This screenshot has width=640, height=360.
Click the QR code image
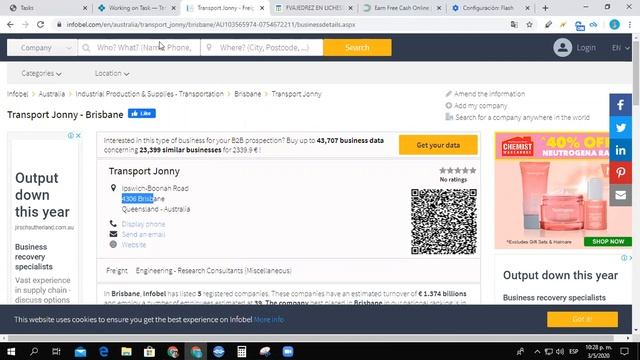(x=444, y=222)
